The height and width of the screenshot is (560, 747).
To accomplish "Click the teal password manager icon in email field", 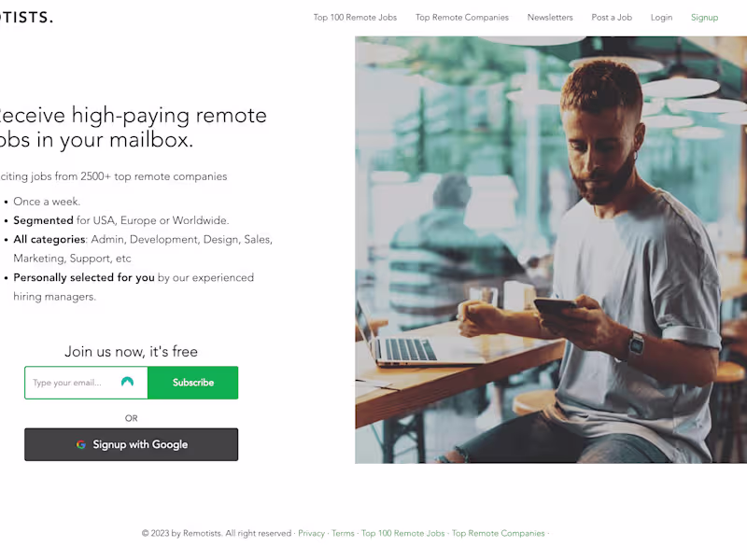I will (x=127, y=382).
